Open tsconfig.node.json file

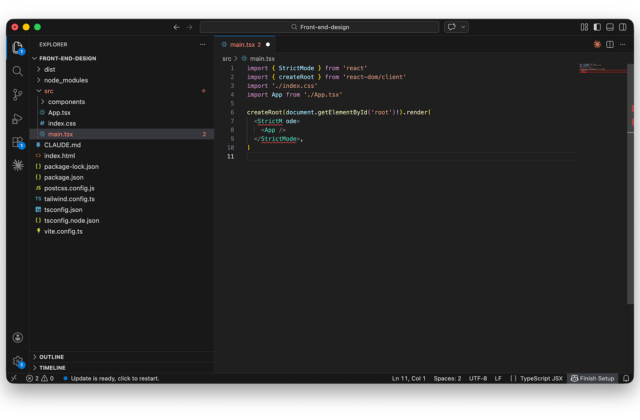122,220
